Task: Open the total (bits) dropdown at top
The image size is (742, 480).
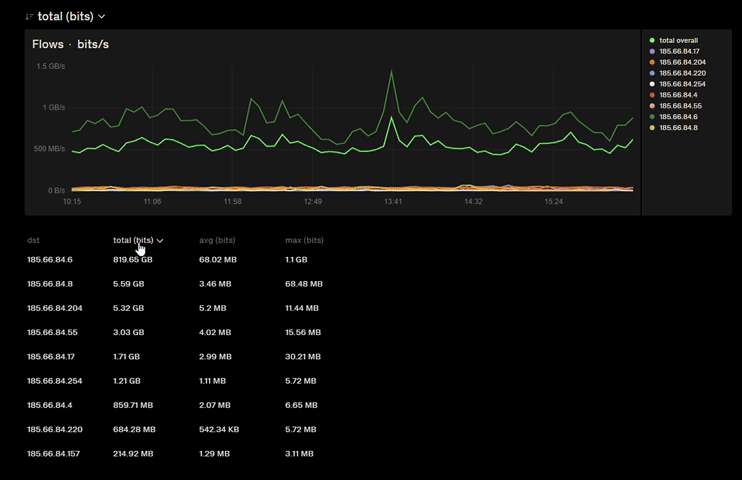Action: click(71, 17)
